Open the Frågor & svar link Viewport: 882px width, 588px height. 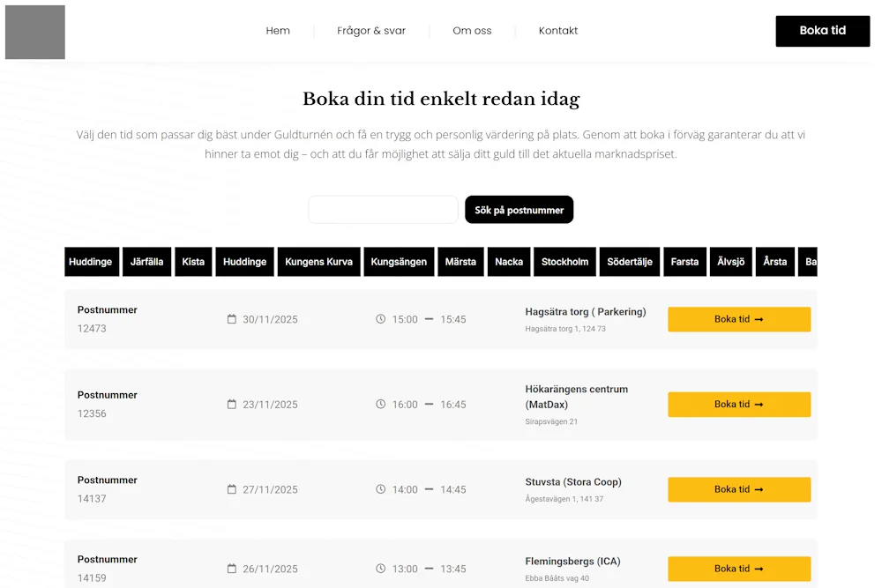370,31
